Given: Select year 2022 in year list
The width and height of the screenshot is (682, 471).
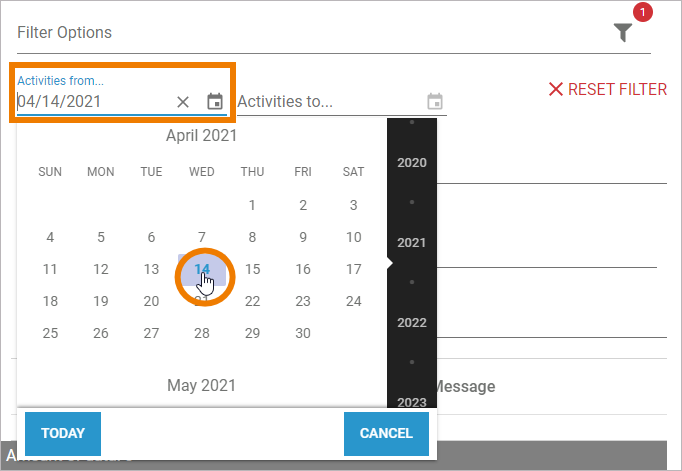Looking at the screenshot, I should (412, 323).
